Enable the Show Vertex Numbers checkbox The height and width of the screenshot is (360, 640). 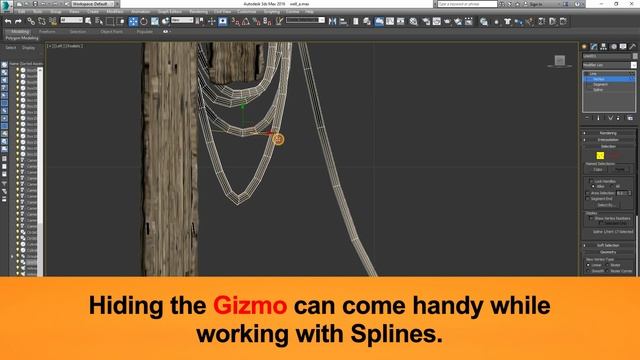591,218
